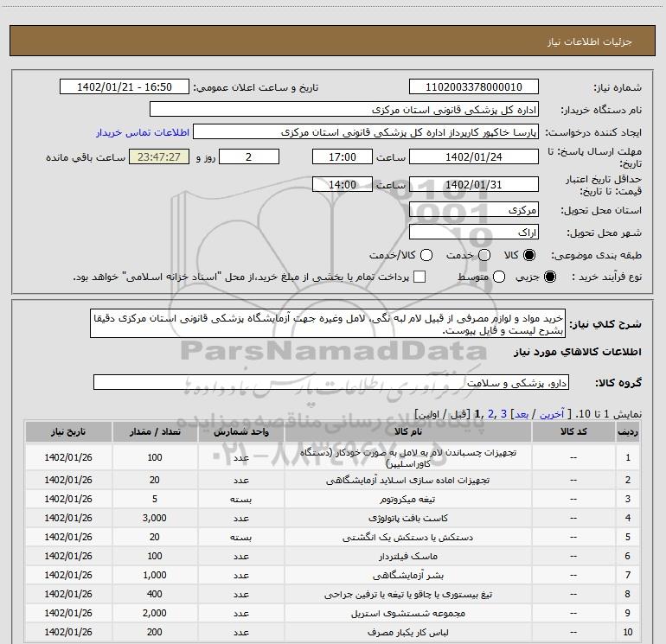This screenshot has width=666, height=644.
Task: Click the شماره نیاز field 1102003378000010
Action: 474,87
